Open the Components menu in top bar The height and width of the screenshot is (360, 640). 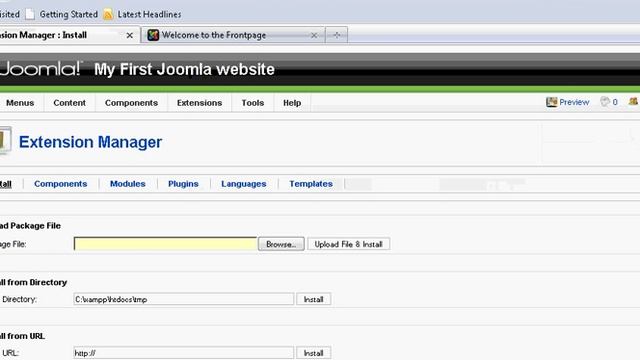point(131,103)
